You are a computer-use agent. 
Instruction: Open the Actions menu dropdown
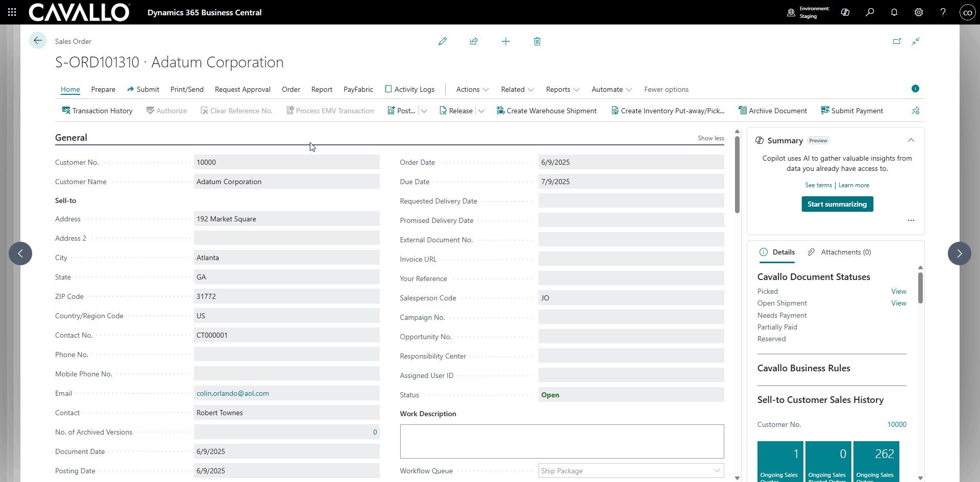tap(473, 89)
